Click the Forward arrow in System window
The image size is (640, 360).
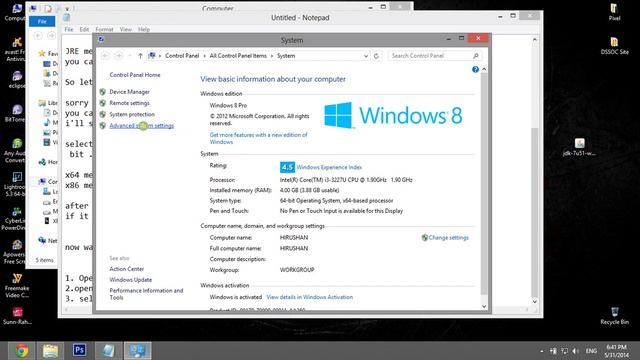119,56
